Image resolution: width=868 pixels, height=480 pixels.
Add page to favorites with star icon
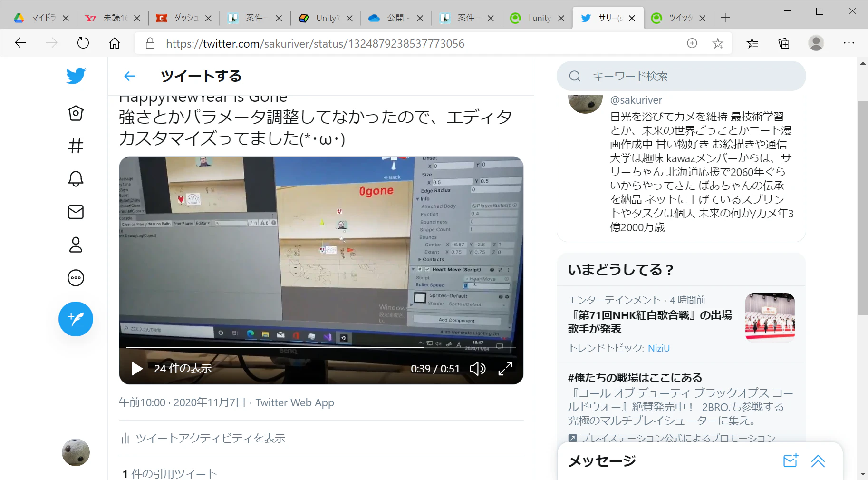718,43
